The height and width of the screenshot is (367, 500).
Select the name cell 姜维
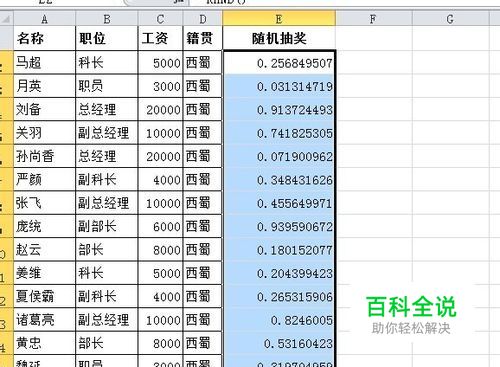tap(45, 273)
